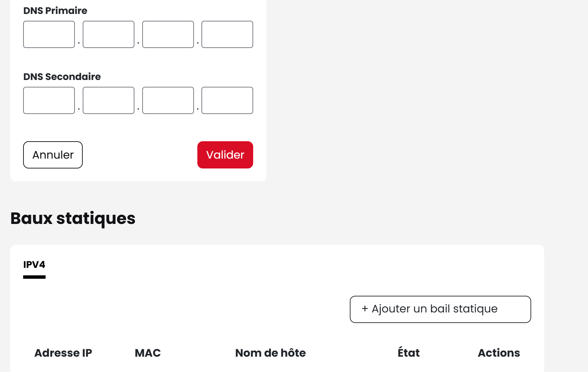Click last octet box of DNS Secondaire

point(227,100)
